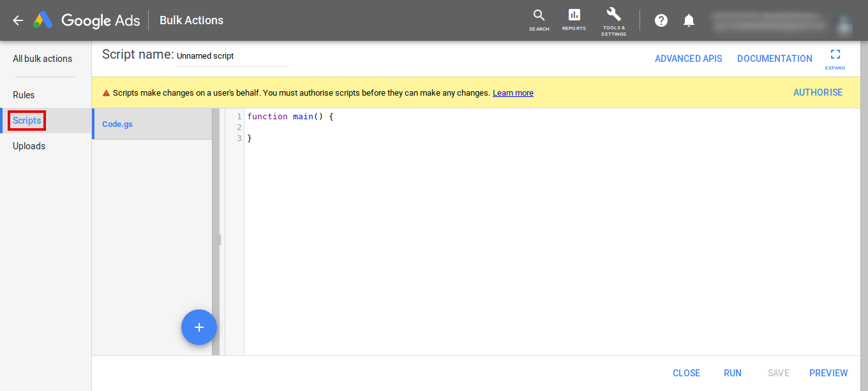The image size is (868, 391).
Task: Authorise the script
Action: (818, 92)
